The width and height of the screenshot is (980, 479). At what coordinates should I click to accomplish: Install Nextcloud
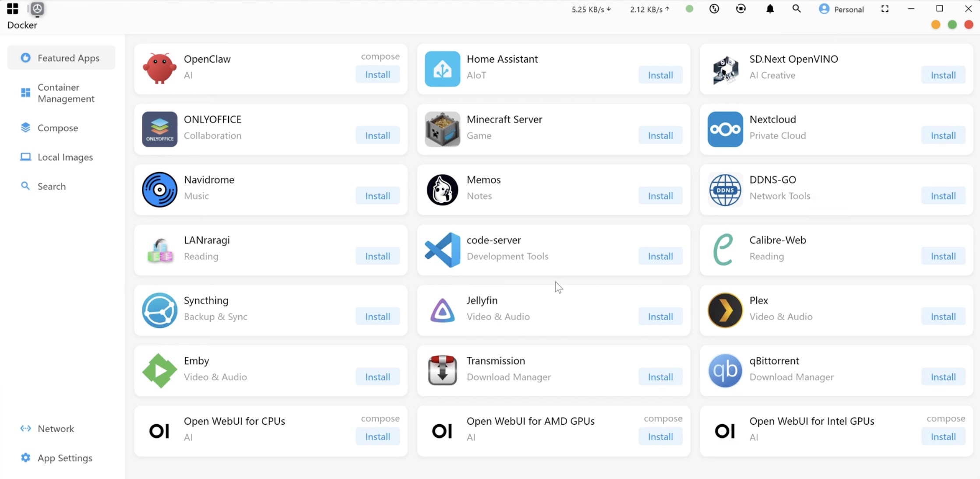point(943,136)
